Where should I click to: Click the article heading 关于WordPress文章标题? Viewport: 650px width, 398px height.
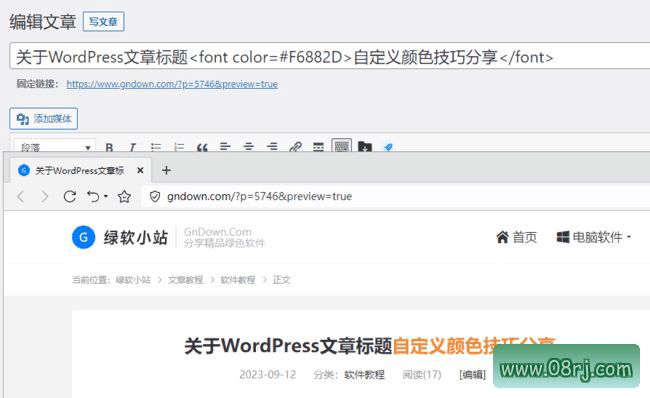coord(288,346)
